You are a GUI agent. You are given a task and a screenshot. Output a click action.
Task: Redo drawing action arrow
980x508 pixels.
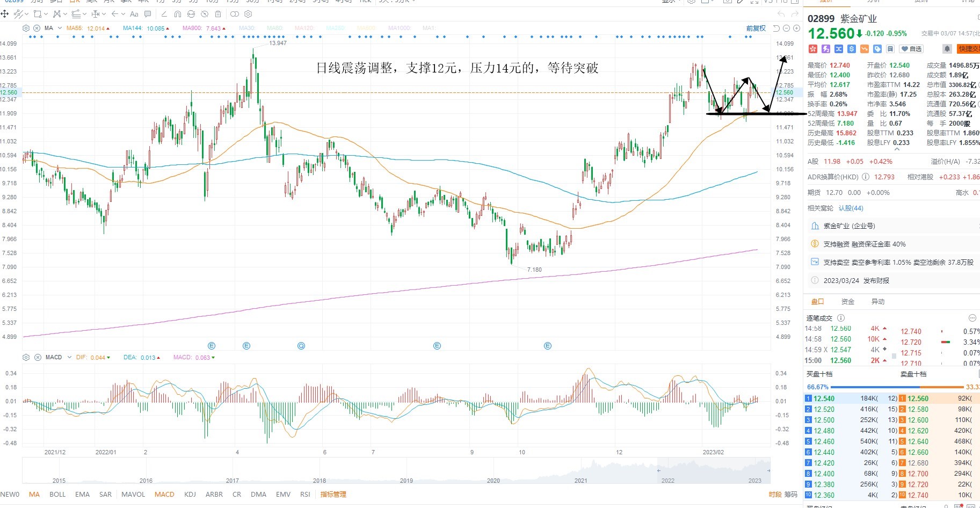click(795, 14)
